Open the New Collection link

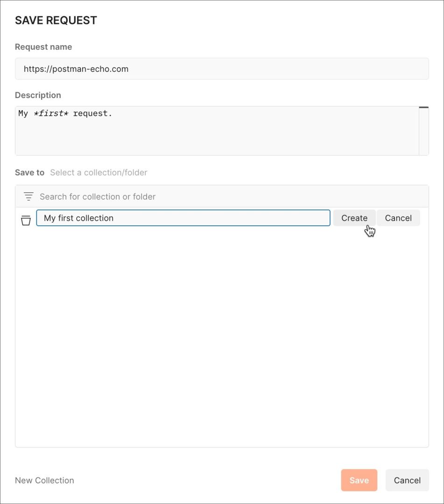coord(44,480)
